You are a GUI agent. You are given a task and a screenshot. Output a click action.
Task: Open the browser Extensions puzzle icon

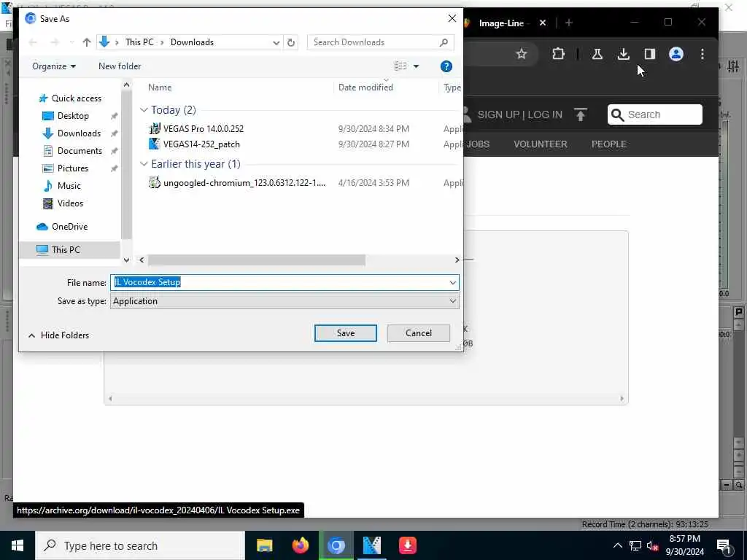pyautogui.click(x=558, y=54)
